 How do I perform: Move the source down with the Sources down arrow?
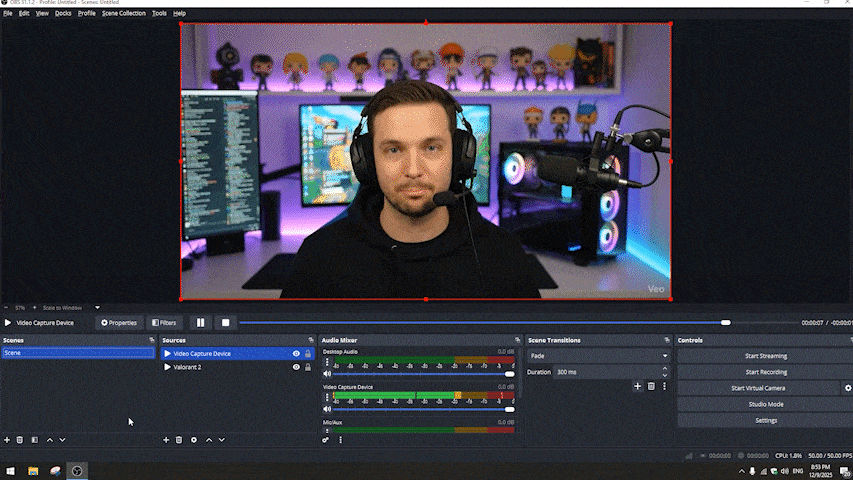[222, 440]
